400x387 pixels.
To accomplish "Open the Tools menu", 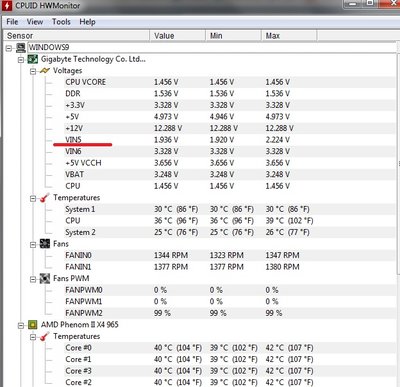I will (61, 22).
